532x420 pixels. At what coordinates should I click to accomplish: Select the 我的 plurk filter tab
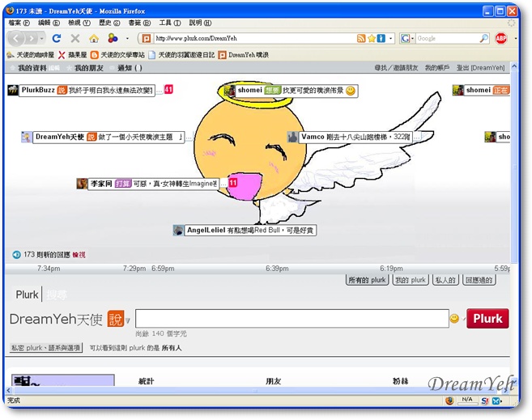pos(411,280)
